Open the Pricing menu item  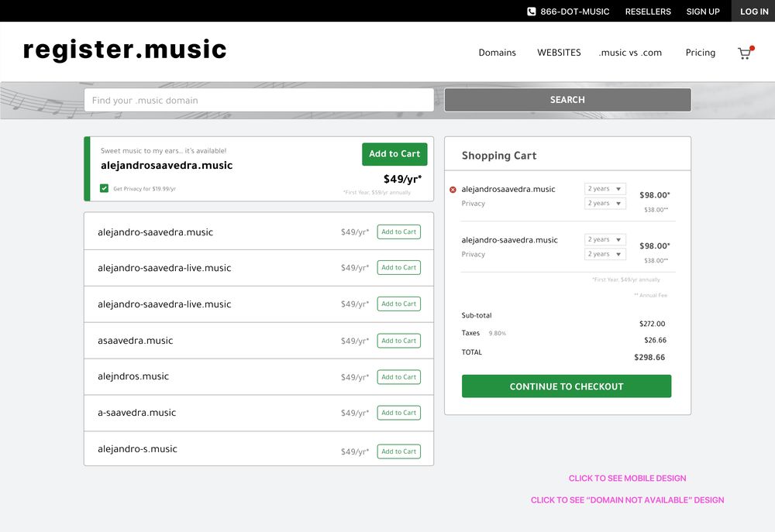701,53
